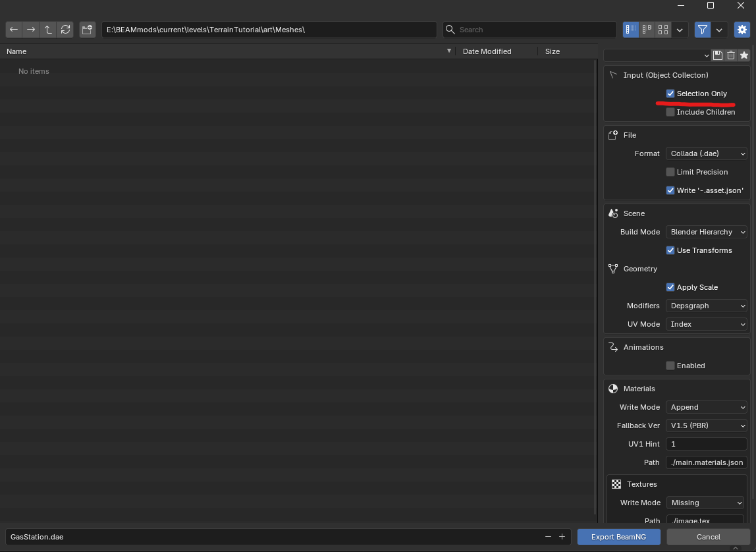
Task: Toggle Write '-.asset.json' checkbox
Action: (x=670, y=190)
